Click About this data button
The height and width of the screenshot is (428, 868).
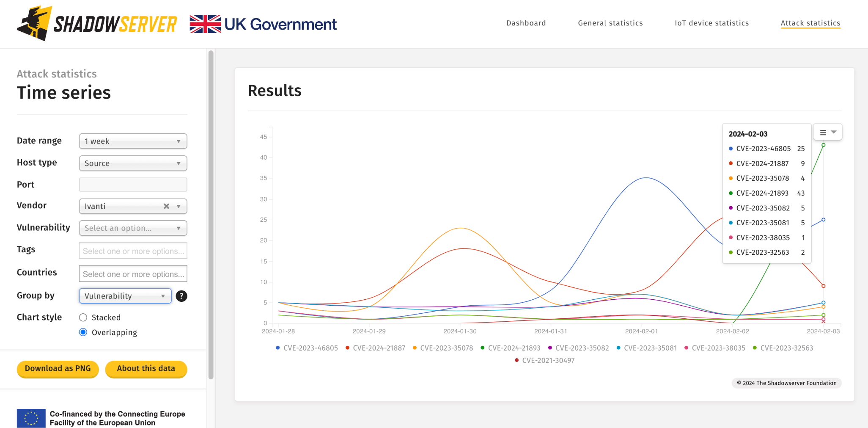[146, 368]
